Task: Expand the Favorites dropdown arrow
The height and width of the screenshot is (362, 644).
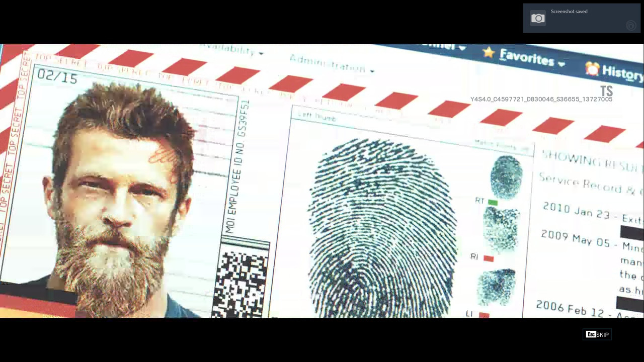Action: tap(561, 64)
